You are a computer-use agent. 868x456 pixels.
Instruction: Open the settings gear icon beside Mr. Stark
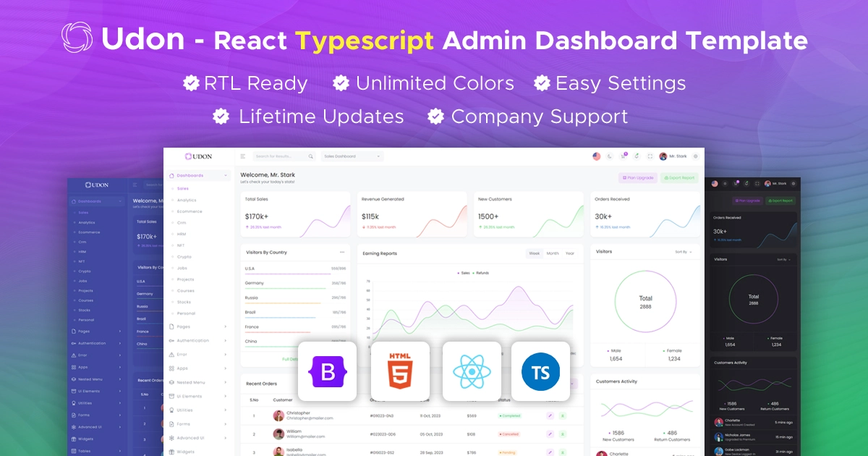(x=696, y=156)
